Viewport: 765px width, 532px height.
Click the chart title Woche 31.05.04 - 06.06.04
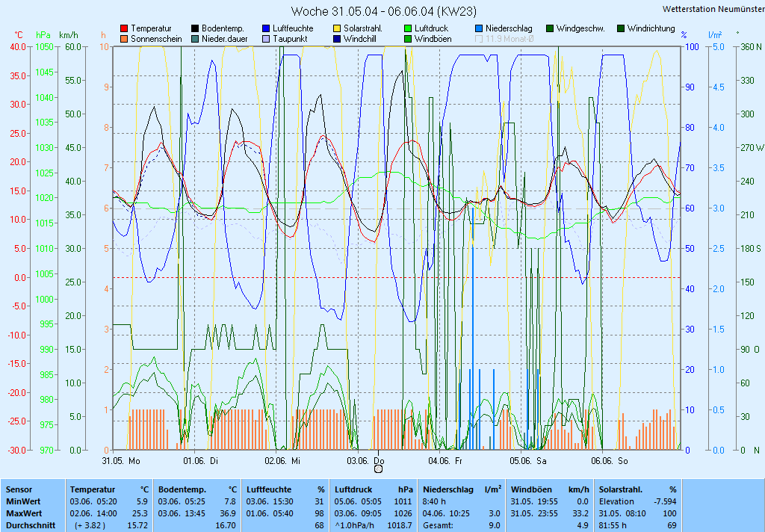[x=383, y=11]
